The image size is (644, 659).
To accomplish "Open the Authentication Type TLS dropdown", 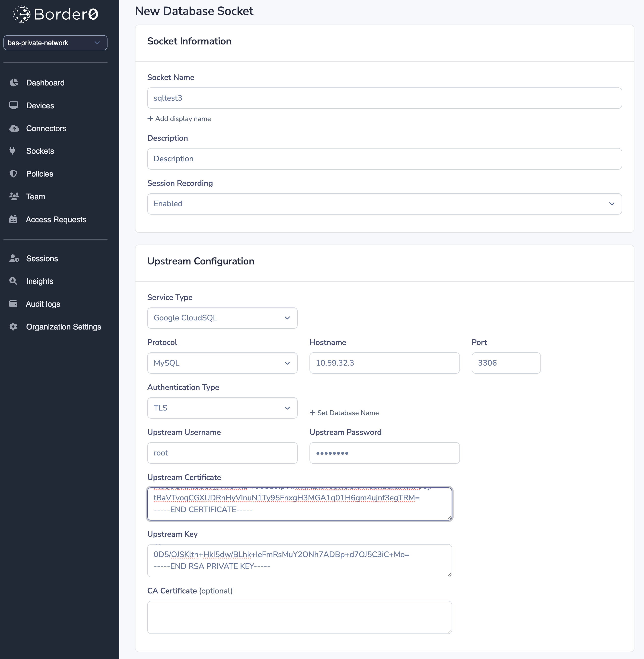I will coord(222,408).
